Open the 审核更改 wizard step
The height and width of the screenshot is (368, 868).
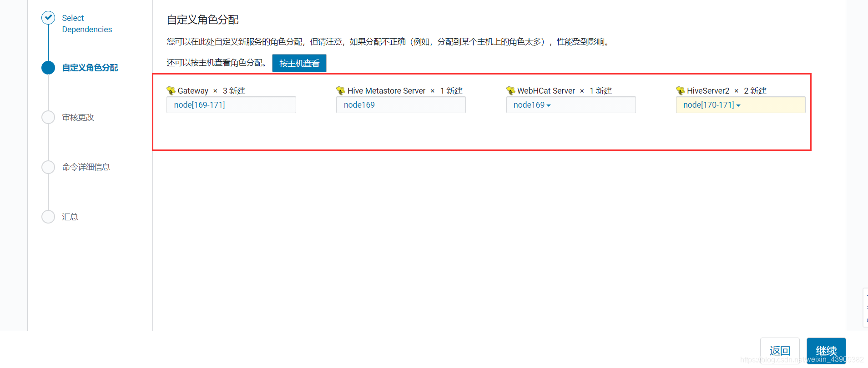pos(78,117)
